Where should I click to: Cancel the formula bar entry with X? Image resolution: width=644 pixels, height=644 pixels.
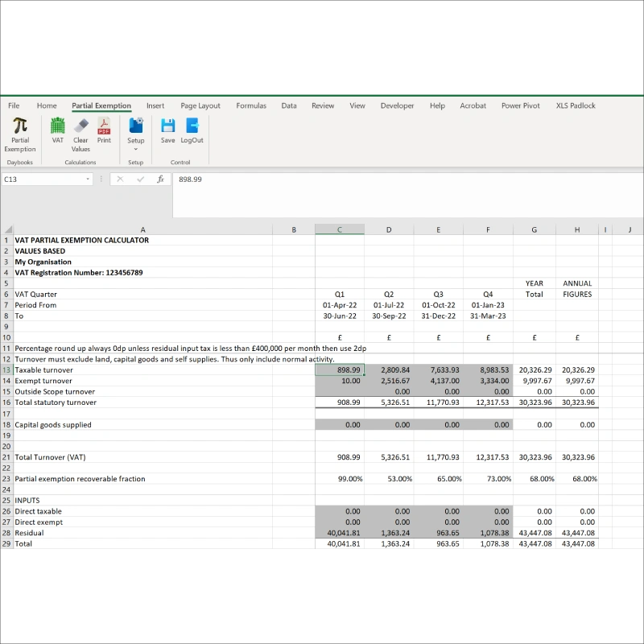(120, 180)
